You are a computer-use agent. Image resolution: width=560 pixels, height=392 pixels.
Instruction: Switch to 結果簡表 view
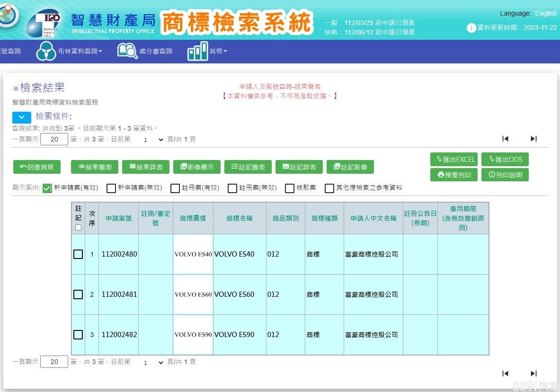click(95, 167)
